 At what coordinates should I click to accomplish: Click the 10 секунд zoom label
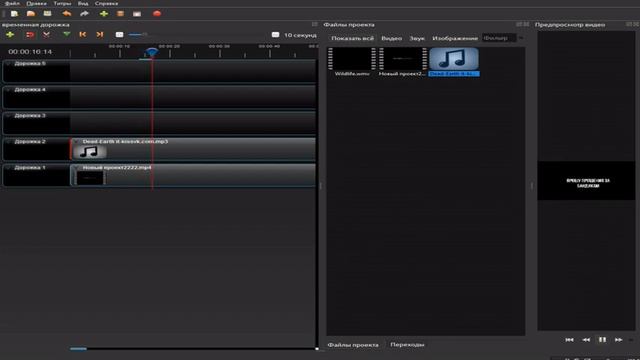pyautogui.click(x=300, y=35)
